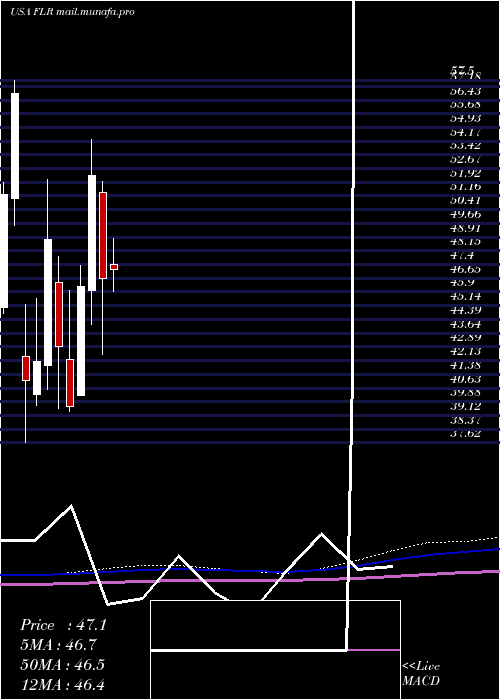Viewport: 500px width, 700px height.
Task: Select the 54.17 price axis label
Action: 465,132
